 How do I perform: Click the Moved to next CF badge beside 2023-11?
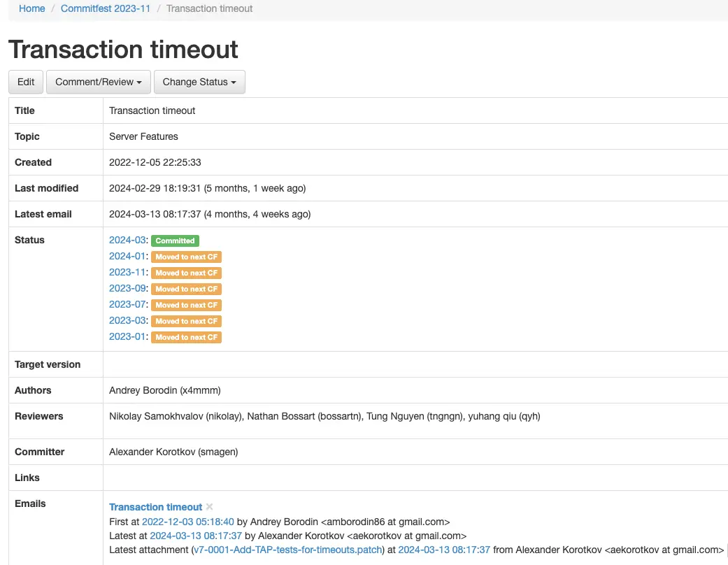tap(186, 273)
